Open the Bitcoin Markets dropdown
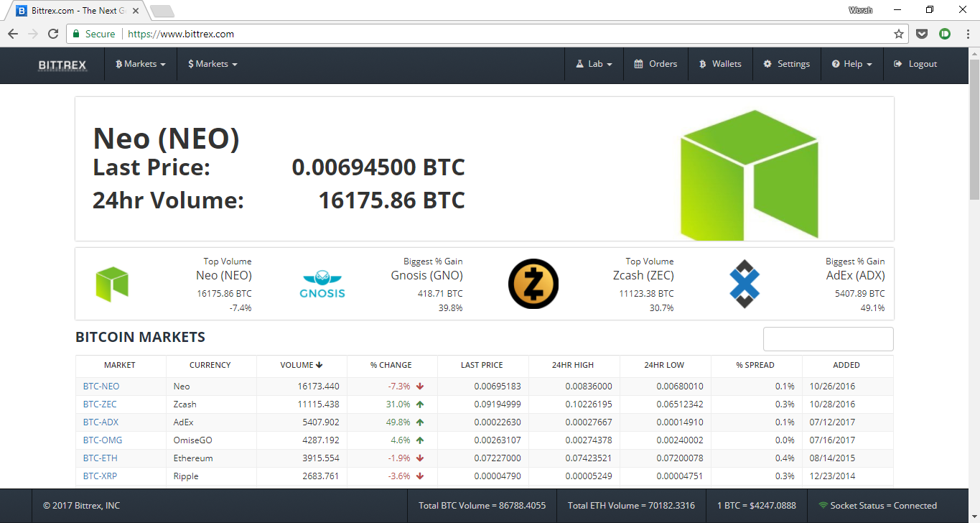The width and height of the screenshot is (980, 523). click(x=141, y=65)
